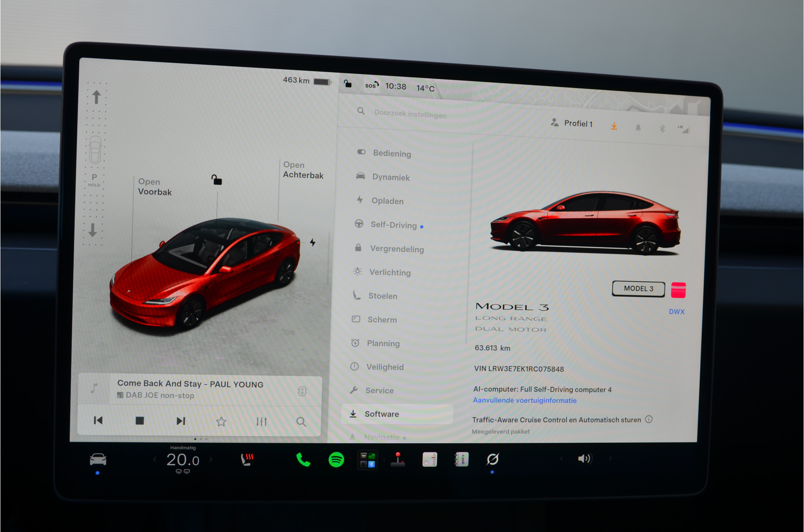Toggle the charge port lightning icon

pyautogui.click(x=312, y=242)
